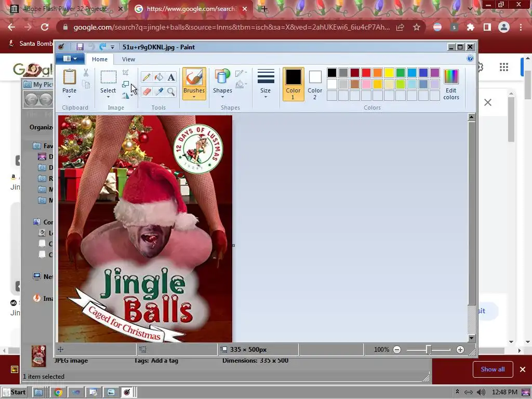Click the Cut scissors icon
This screenshot has height=399, width=532.
(x=86, y=73)
